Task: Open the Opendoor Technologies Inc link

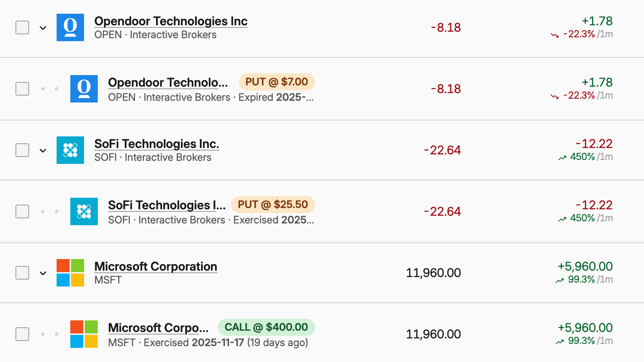Action: [171, 21]
